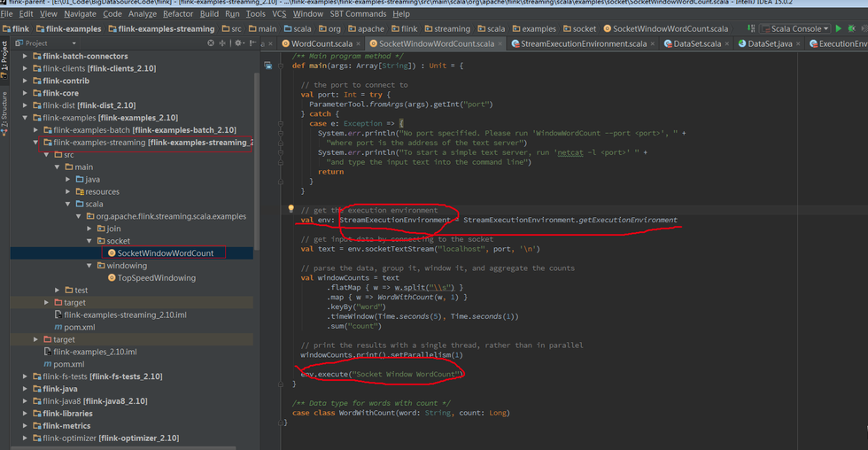The width and height of the screenshot is (868, 450).
Task: Select TopSpeedWindowing in project tree
Action: coord(151,277)
